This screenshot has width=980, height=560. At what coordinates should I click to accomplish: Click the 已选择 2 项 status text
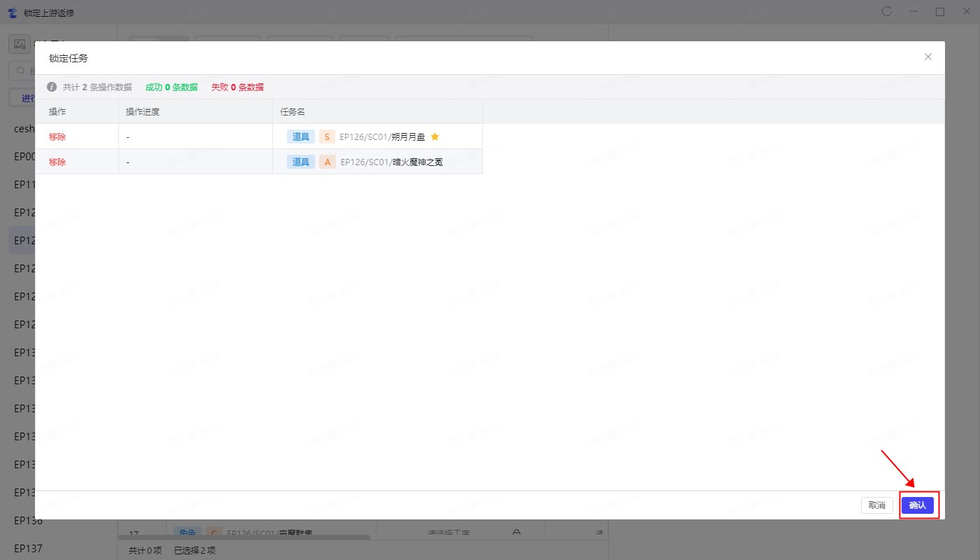coord(195,551)
